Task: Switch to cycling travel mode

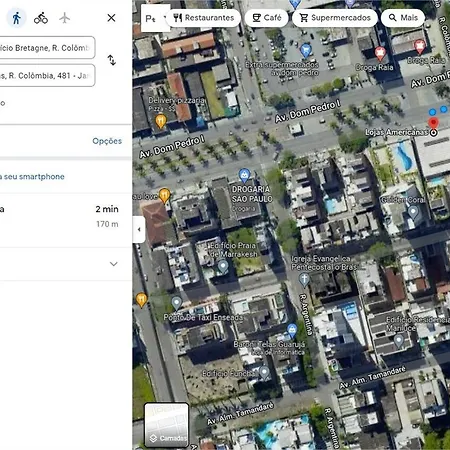Action: [41, 18]
